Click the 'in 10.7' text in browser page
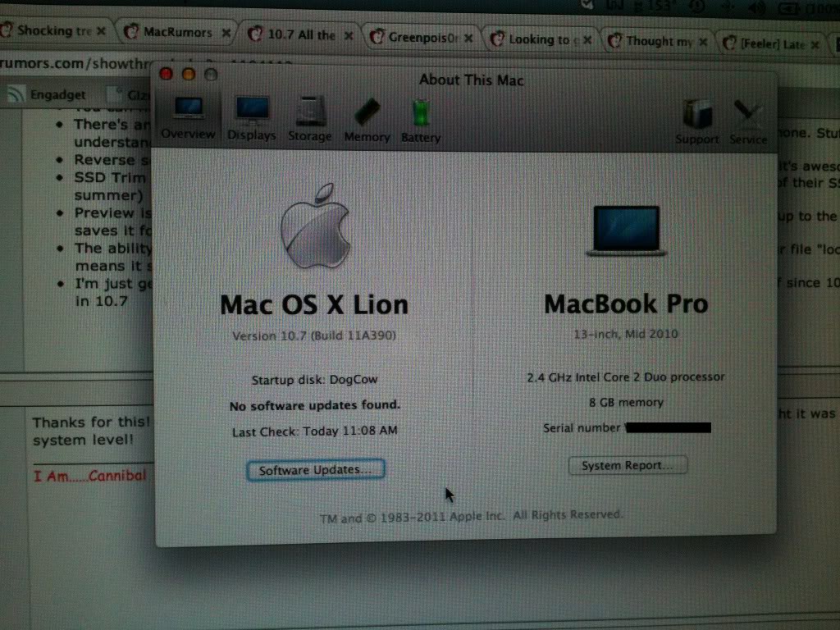Image resolution: width=840 pixels, height=630 pixels. [x=101, y=301]
